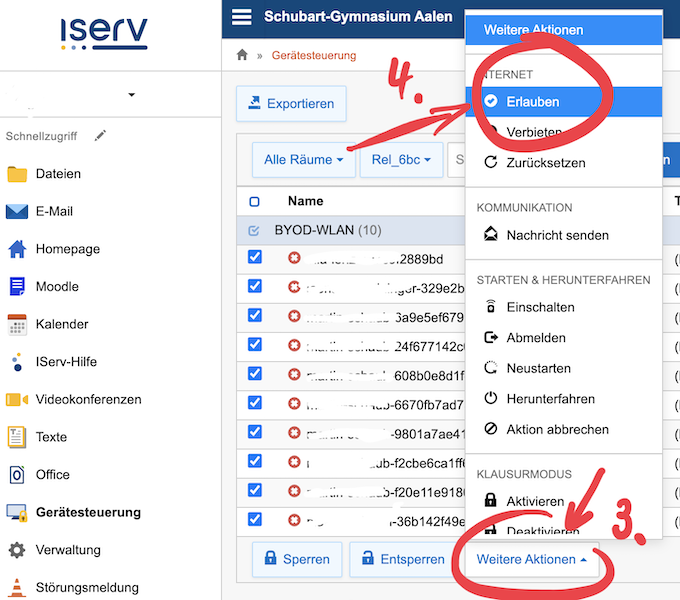The width and height of the screenshot is (680, 600).
Task: Open the Verwaltung gear icon
Action: point(17,550)
